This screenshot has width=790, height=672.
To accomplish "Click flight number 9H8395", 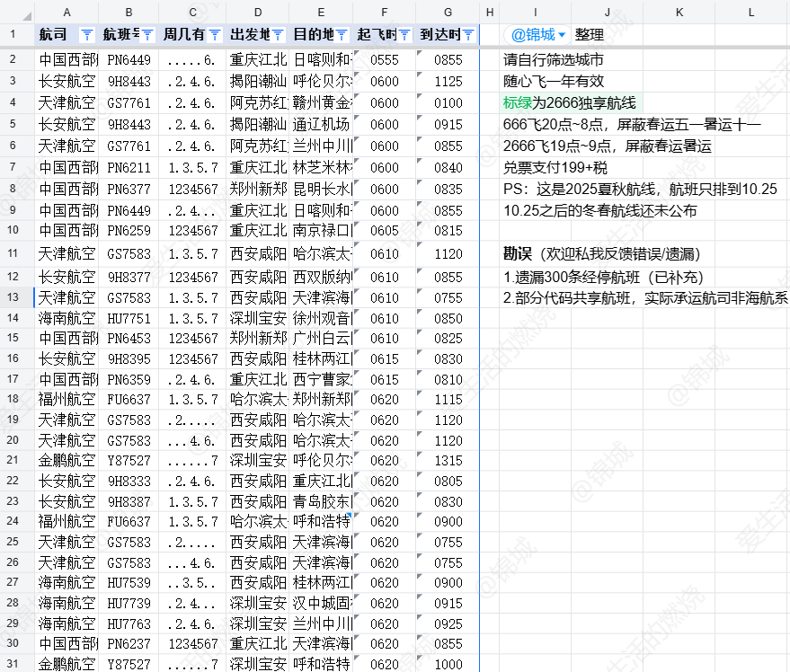I will point(129,359).
